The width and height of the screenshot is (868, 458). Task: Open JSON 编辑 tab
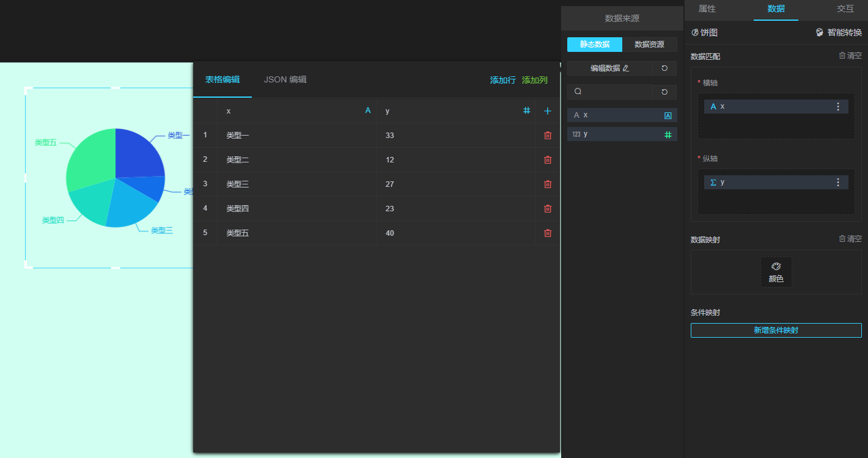click(285, 79)
